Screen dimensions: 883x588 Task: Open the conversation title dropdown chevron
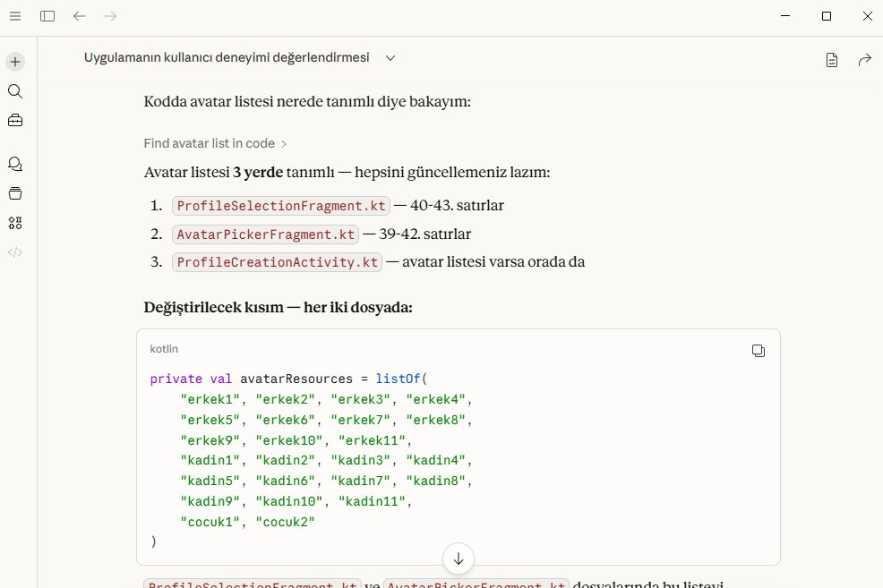click(x=390, y=58)
